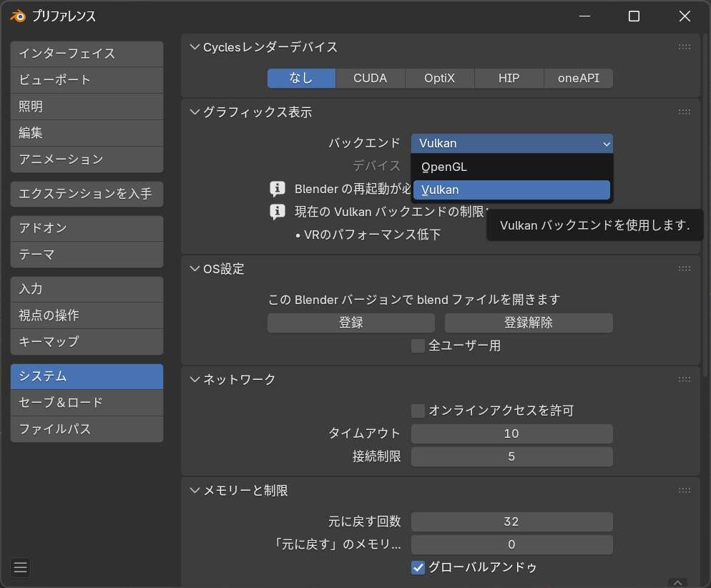Uncheck the グローバルアンドゥ checkbox

(418, 567)
